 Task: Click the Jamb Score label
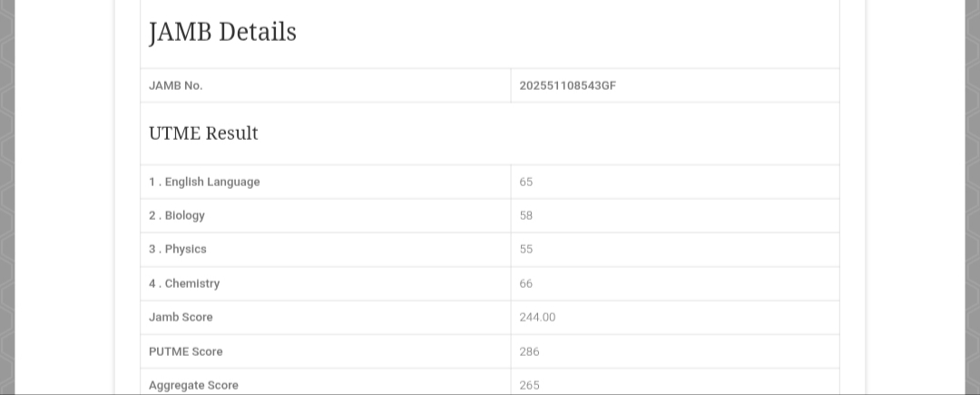click(181, 317)
